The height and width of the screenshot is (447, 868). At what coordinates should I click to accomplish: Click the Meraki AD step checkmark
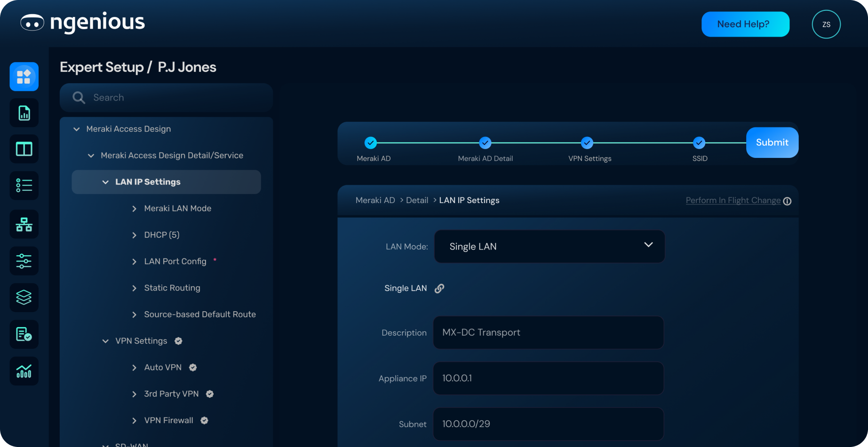[x=371, y=142]
